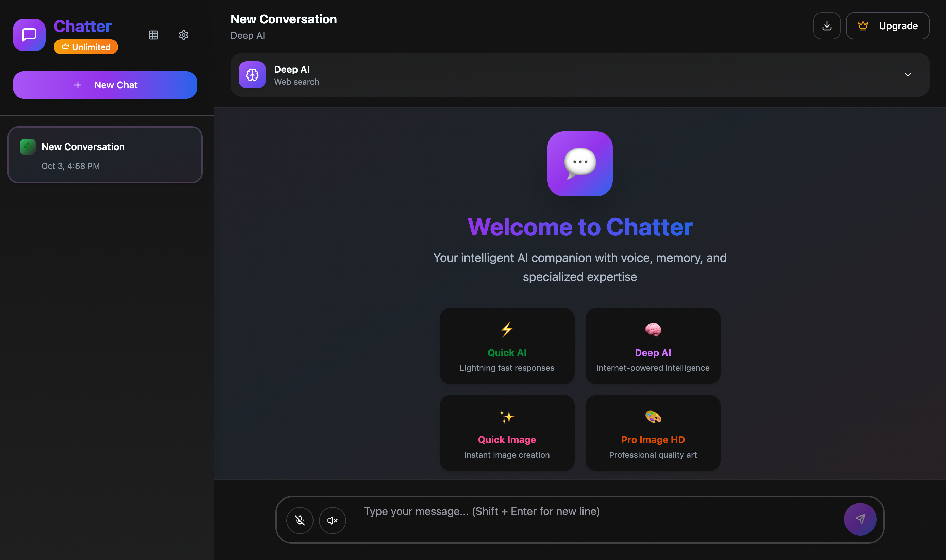Click the Upgrade button
Image resolution: width=946 pixels, height=560 pixels.
tap(888, 26)
